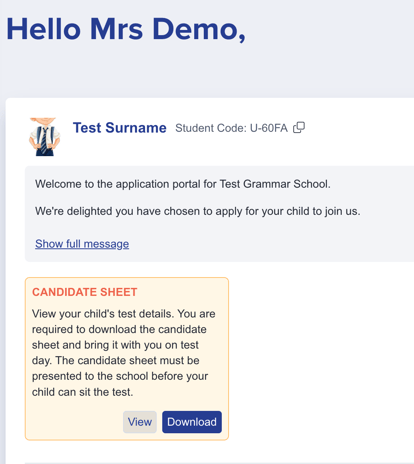Click 'presented to the school before your' line
The height and width of the screenshot is (464, 414).
click(x=120, y=376)
